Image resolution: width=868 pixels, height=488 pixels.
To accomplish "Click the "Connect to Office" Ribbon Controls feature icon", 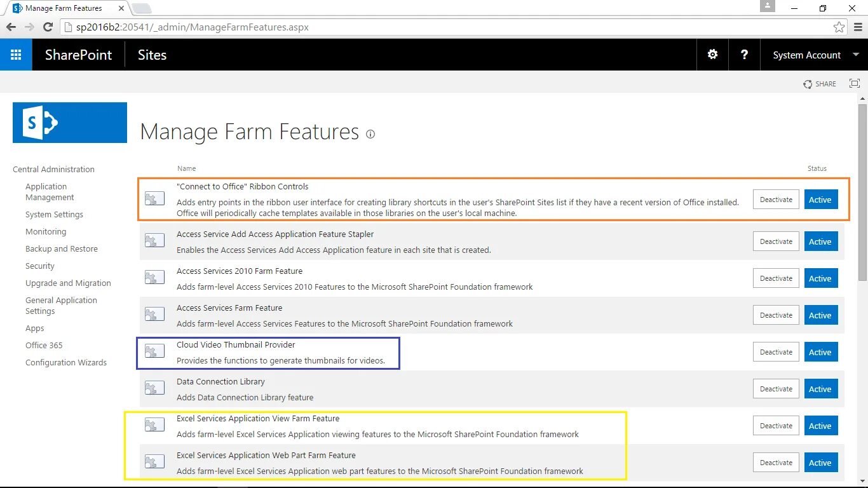I will 154,199.
